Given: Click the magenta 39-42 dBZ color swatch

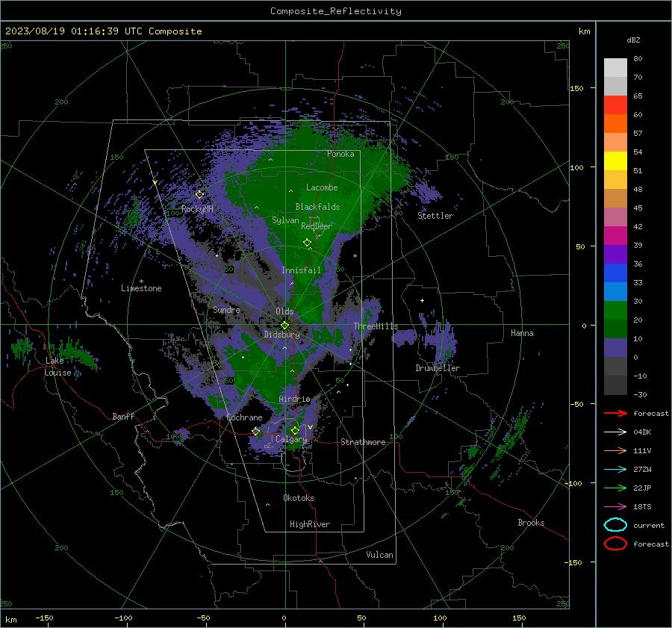Looking at the screenshot, I should 615,236.
